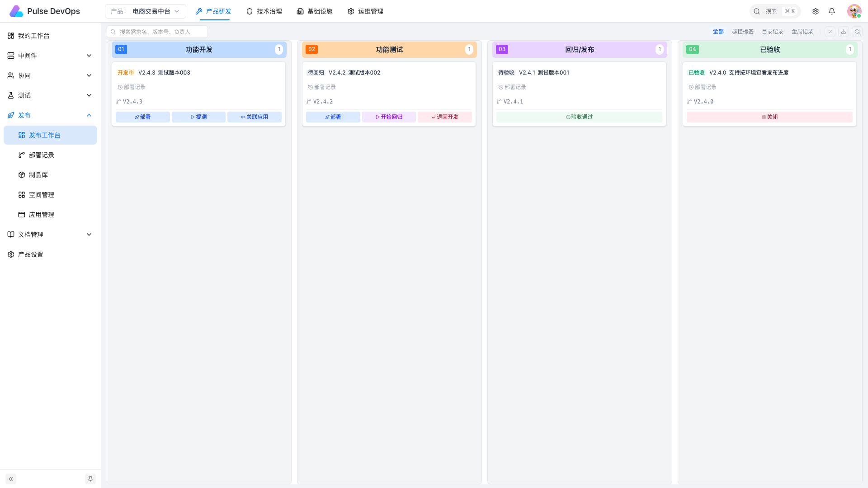Click the collapse-left icon in board toolbar
This screenshot has width=868, height=488.
coord(830,32)
